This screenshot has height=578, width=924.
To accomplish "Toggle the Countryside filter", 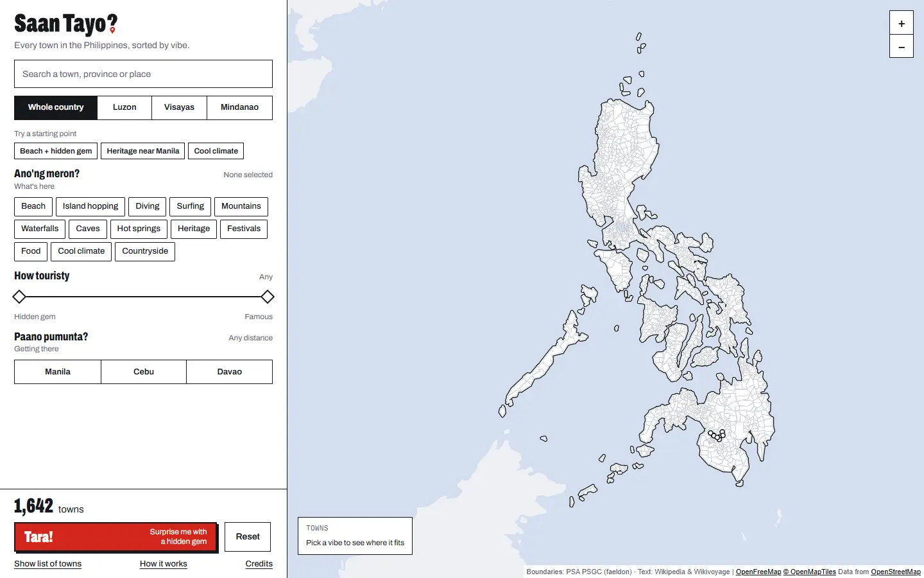I will click(145, 251).
